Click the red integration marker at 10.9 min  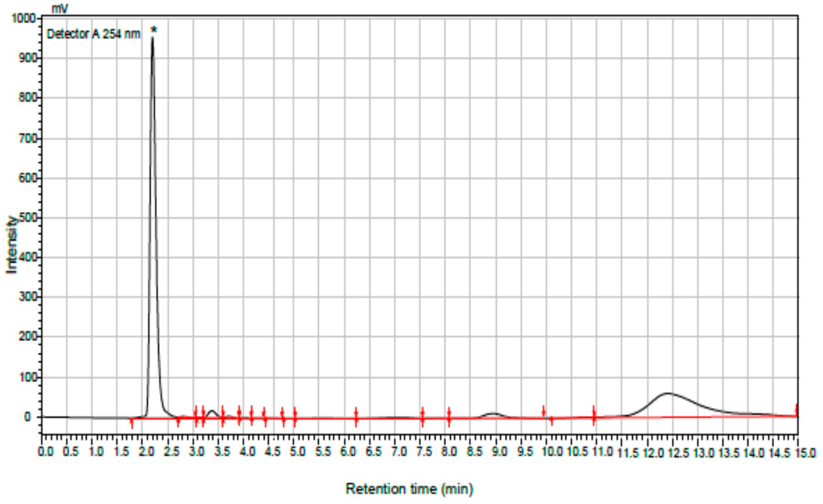pos(594,415)
